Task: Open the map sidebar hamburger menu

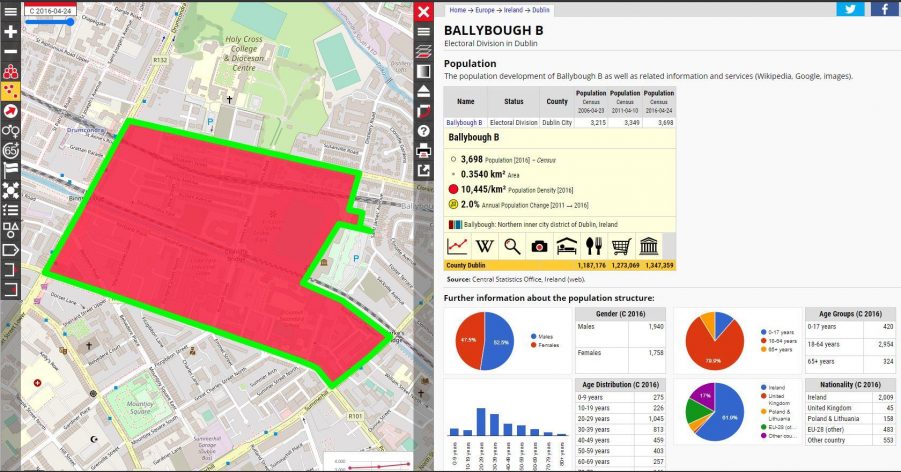Action: (10, 11)
